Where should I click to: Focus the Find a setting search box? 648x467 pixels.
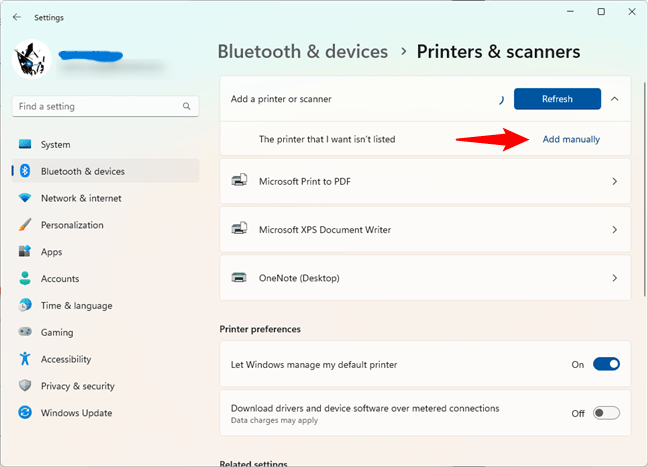(x=105, y=107)
